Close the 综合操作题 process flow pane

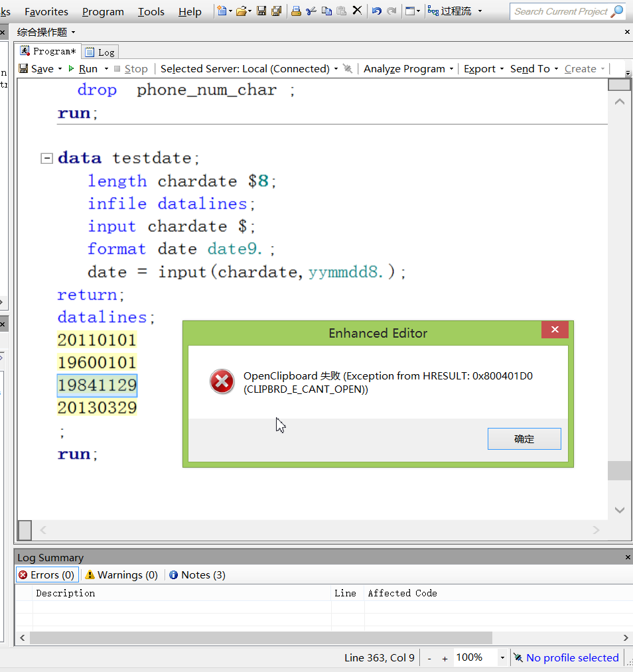coord(627,32)
